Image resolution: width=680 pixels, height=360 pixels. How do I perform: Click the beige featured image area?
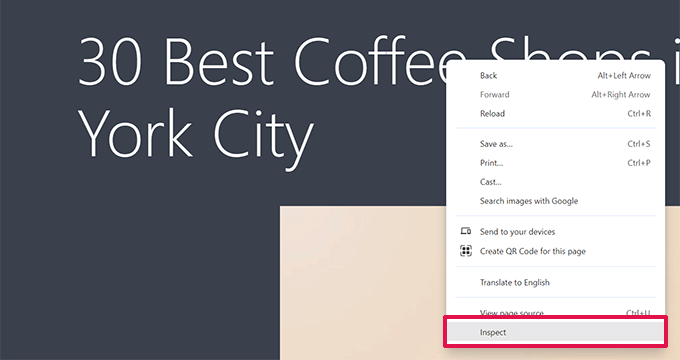[x=363, y=283]
